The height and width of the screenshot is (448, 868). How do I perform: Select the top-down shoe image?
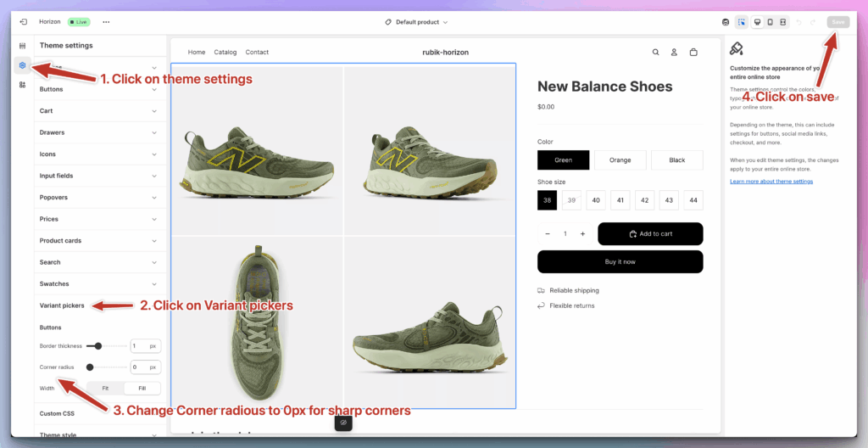[x=257, y=322]
